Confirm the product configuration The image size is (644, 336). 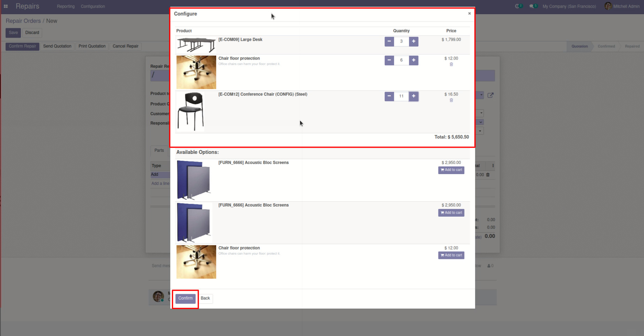(x=185, y=298)
